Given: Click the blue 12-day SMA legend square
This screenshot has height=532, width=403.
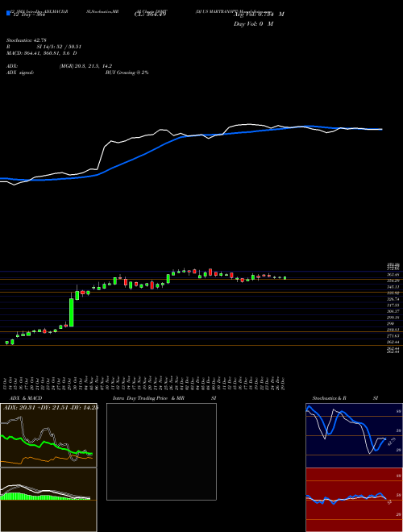Looking at the screenshot, I should click(x=8, y=14).
